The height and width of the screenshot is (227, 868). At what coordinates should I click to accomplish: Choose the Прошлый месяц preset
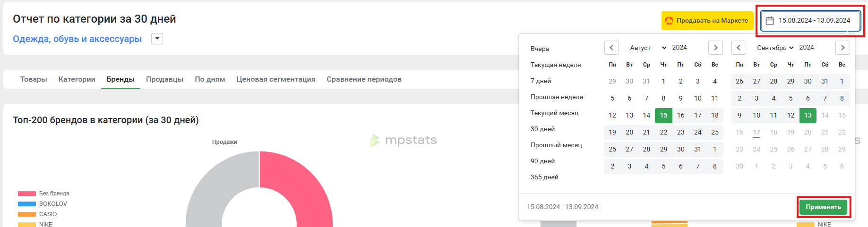[x=556, y=145]
